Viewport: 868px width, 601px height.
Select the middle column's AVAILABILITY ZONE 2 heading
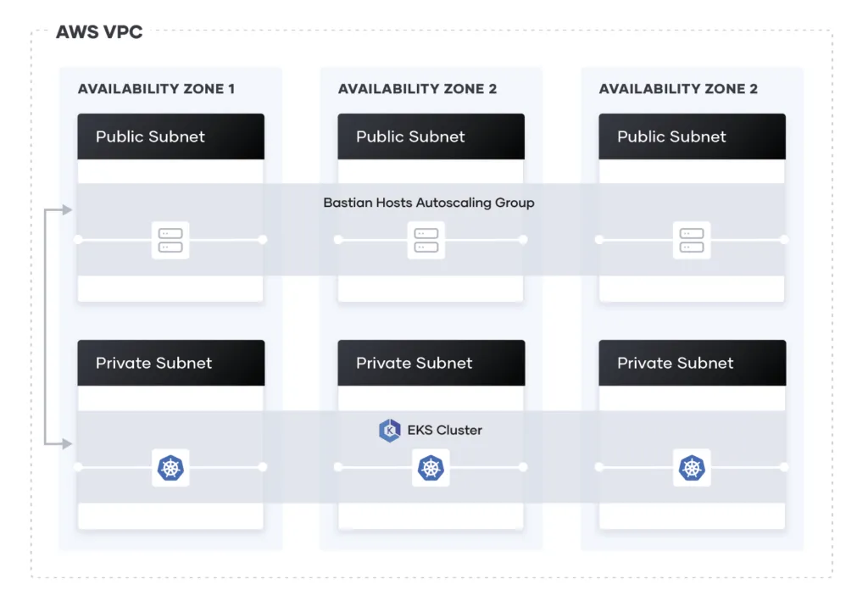tap(417, 89)
